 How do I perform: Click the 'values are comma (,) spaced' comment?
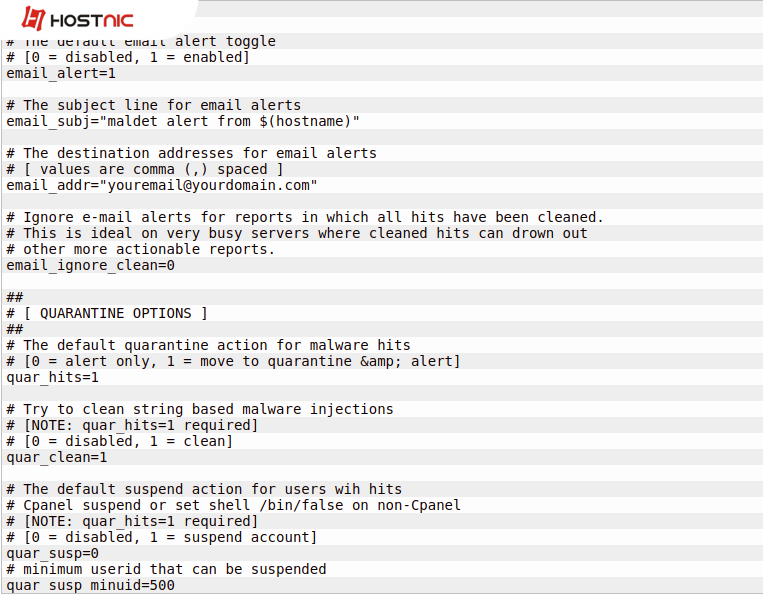point(145,169)
